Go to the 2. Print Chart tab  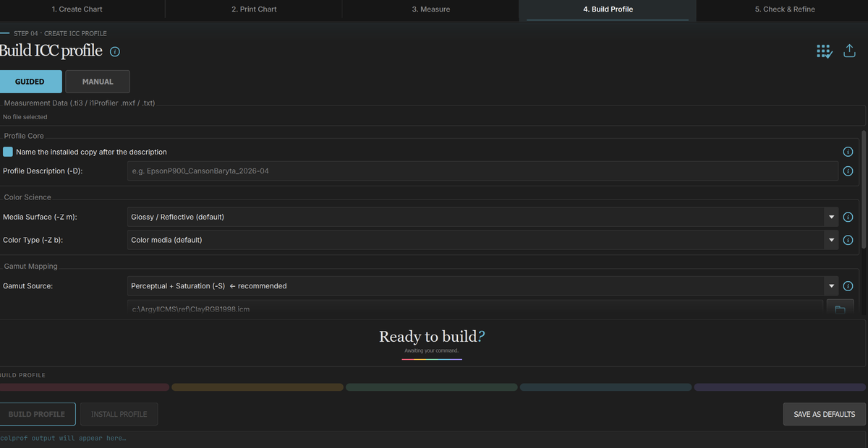coord(254,9)
